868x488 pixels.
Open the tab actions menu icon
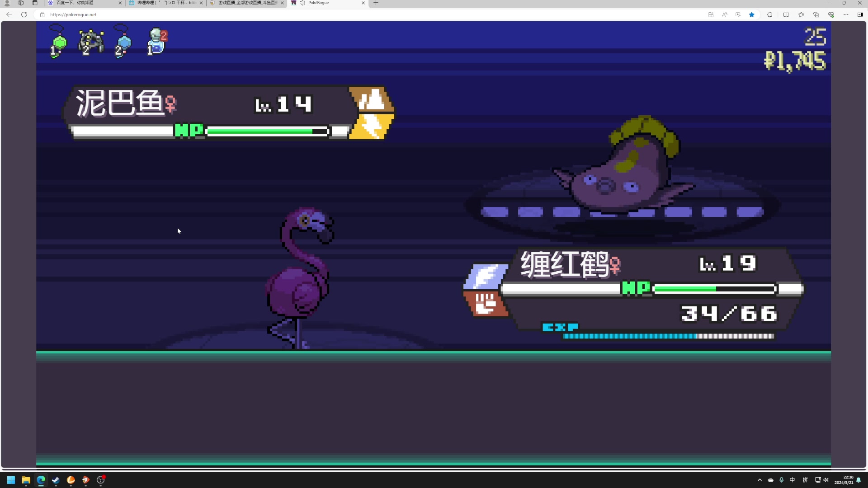[35, 3]
